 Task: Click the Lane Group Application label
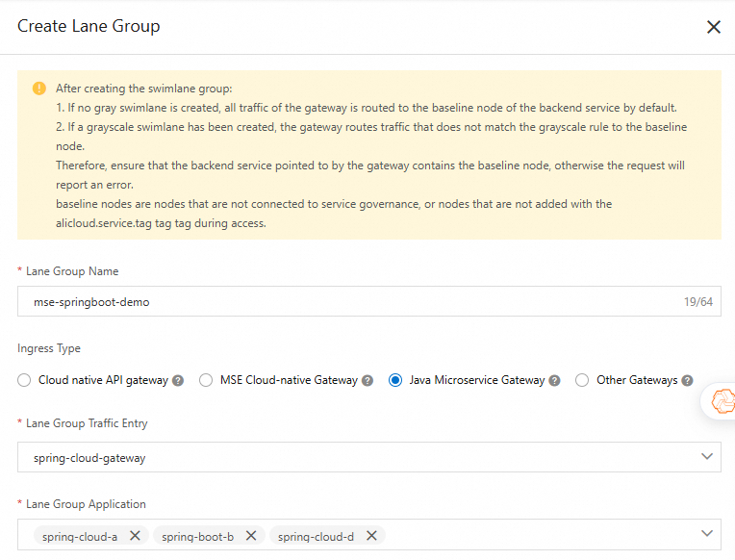[x=86, y=504]
